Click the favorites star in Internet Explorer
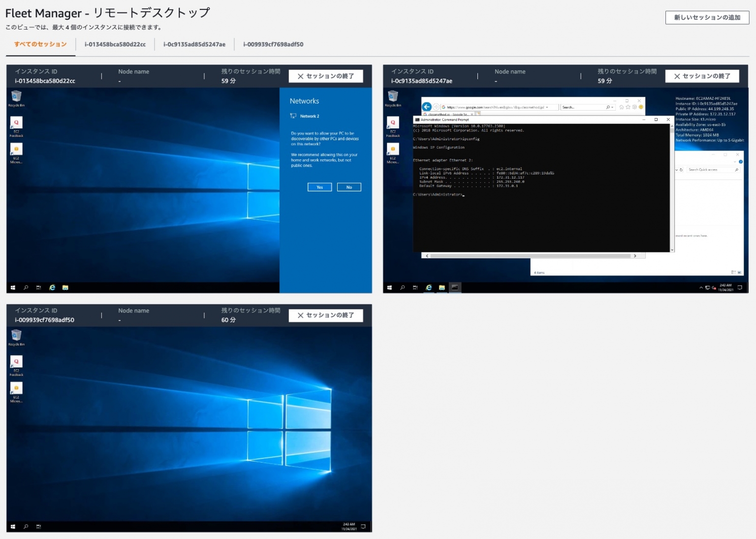Image resolution: width=756 pixels, height=539 pixels. (x=628, y=107)
